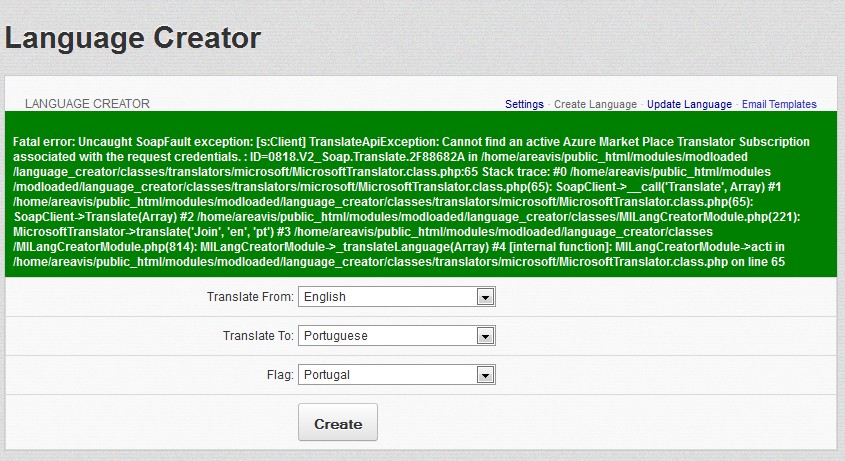
Task: Open the Translate To dropdown field
Action: click(397, 336)
